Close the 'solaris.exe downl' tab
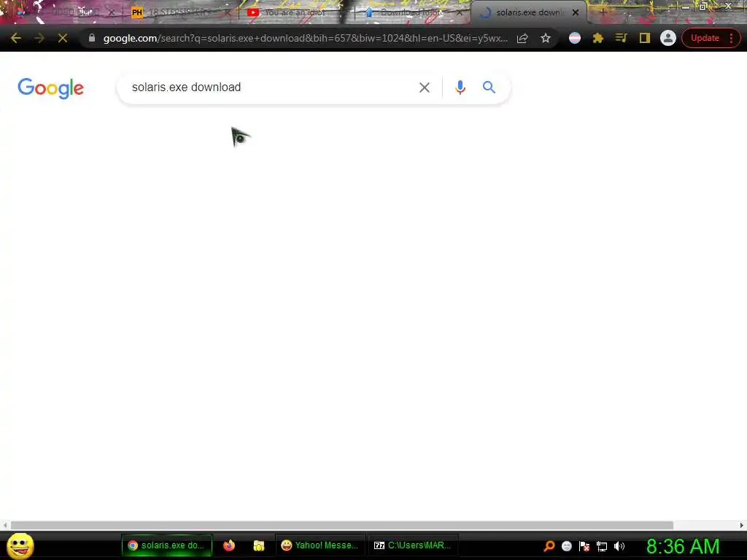This screenshot has width=747, height=560. [576, 12]
